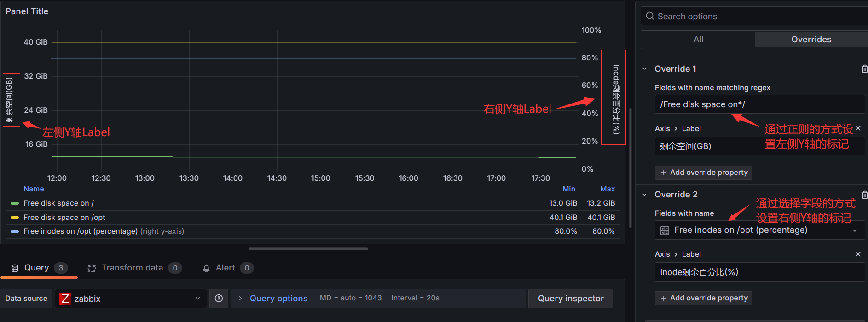Remove Axis Label property in Override 2
Image resolution: width=868 pixels, height=322 pixels.
pos(857,254)
